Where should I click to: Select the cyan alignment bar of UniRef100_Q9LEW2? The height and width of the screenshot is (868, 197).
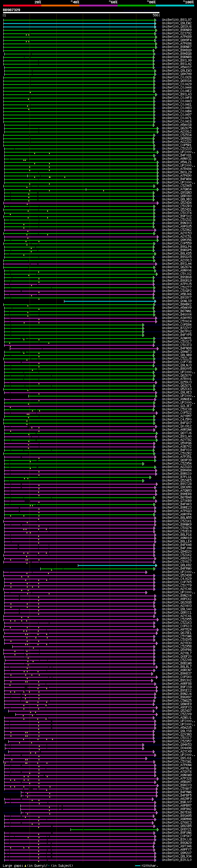click(x=80, y=23)
